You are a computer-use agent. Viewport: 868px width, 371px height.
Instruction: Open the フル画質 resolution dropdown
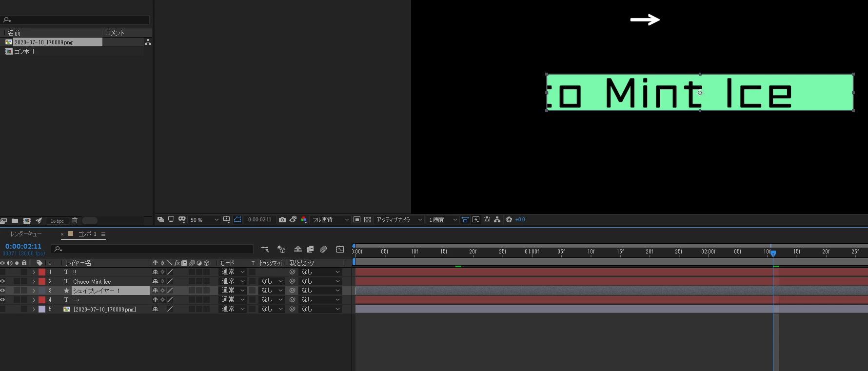pyautogui.click(x=331, y=220)
